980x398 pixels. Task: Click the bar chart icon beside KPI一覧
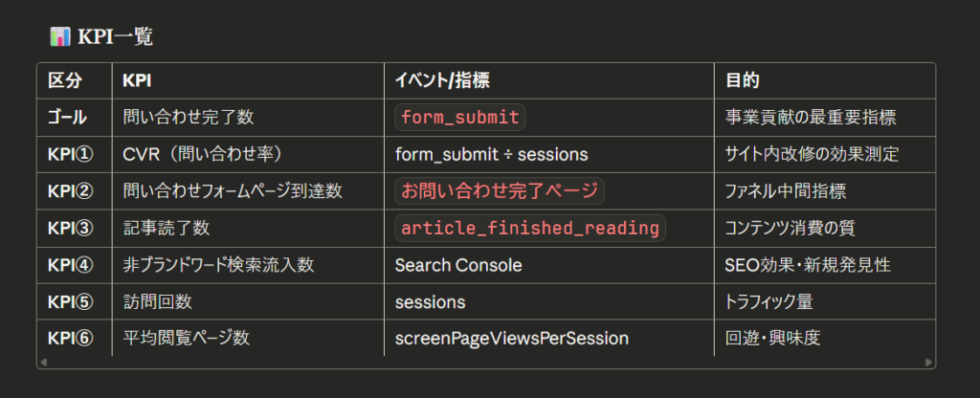59,37
